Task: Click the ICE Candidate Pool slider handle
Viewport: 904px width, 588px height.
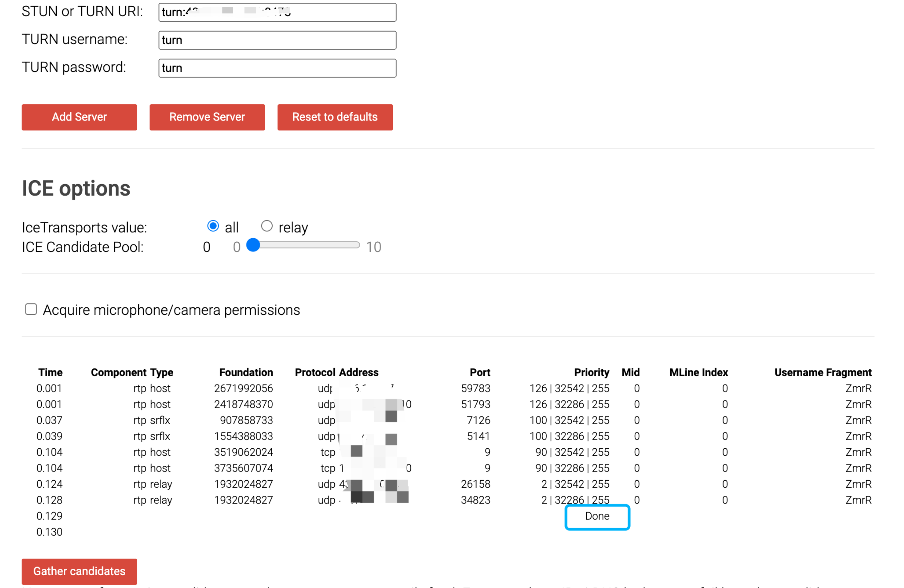Action: (253, 245)
